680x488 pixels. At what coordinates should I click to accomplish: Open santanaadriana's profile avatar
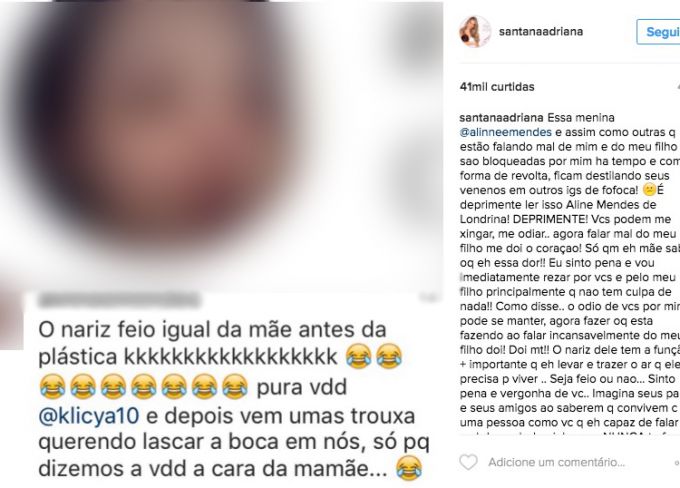tap(475, 32)
